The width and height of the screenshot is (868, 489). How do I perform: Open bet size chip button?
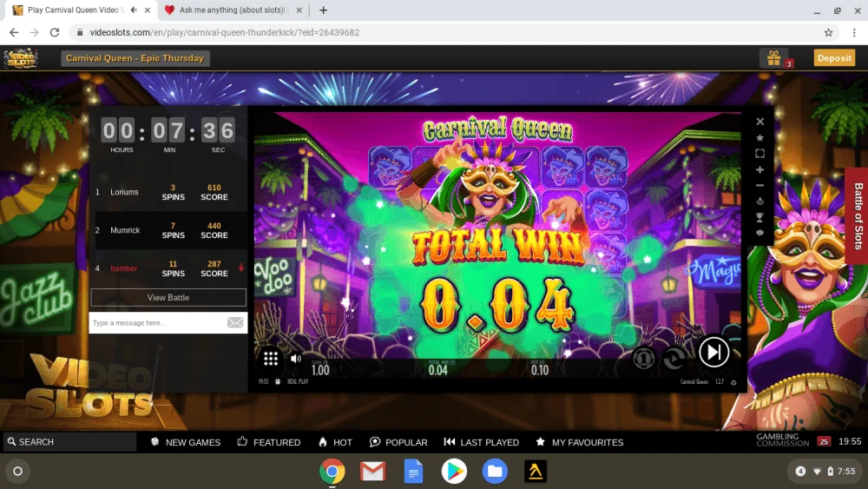[x=643, y=359]
